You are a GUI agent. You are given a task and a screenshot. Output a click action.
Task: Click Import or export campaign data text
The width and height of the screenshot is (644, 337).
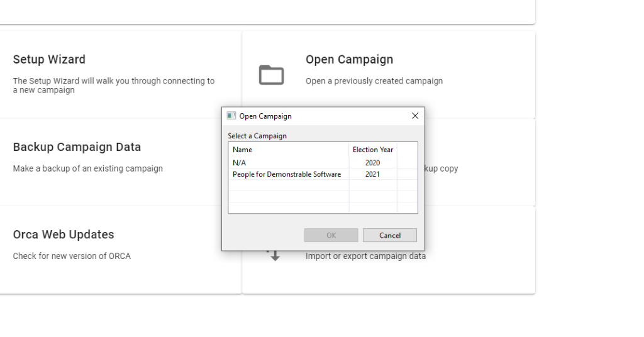pos(365,256)
